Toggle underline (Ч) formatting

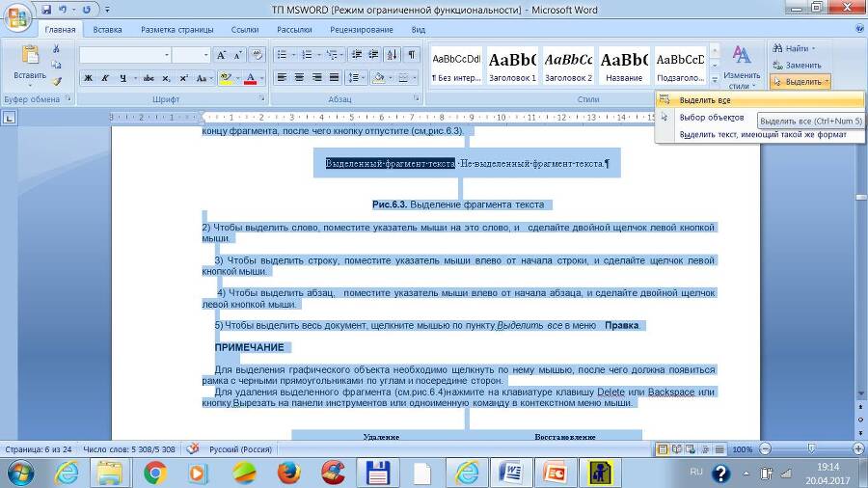pyautogui.click(x=122, y=78)
